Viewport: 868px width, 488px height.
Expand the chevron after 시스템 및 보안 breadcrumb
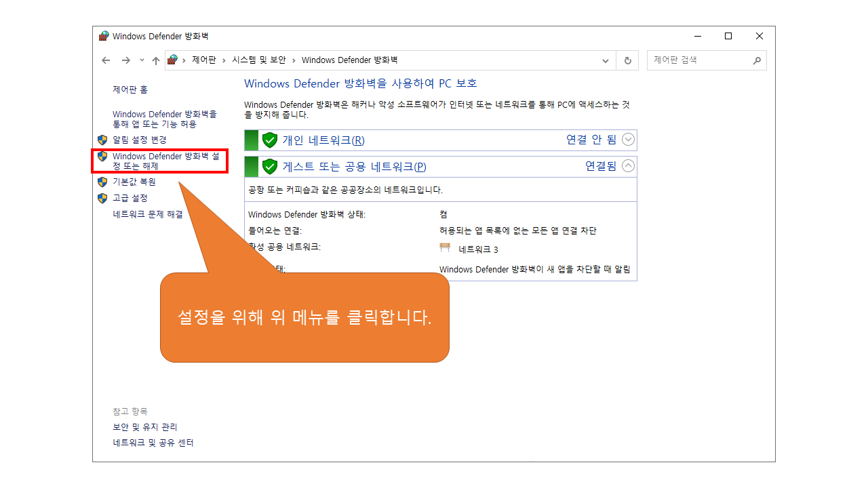[x=294, y=60]
